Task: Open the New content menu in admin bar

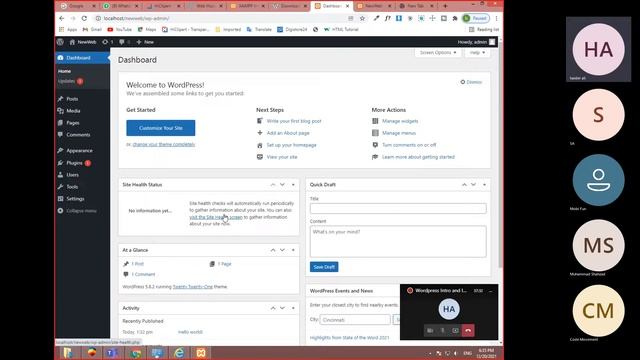Action: point(145,42)
